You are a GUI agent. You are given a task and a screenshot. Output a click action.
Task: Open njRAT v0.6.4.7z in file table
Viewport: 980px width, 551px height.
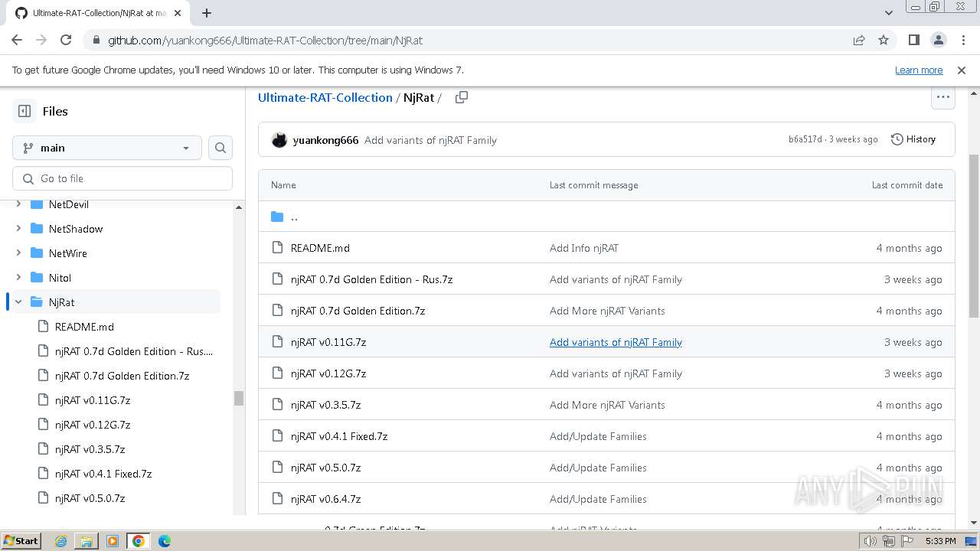point(325,499)
